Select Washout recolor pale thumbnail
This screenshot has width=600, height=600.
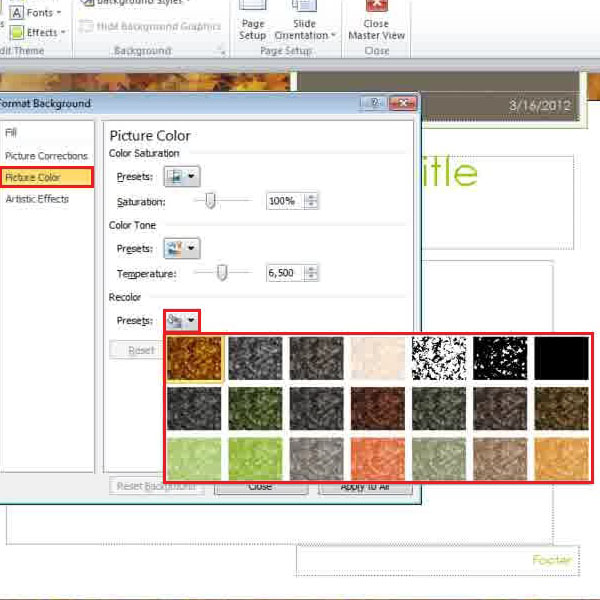click(x=378, y=359)
